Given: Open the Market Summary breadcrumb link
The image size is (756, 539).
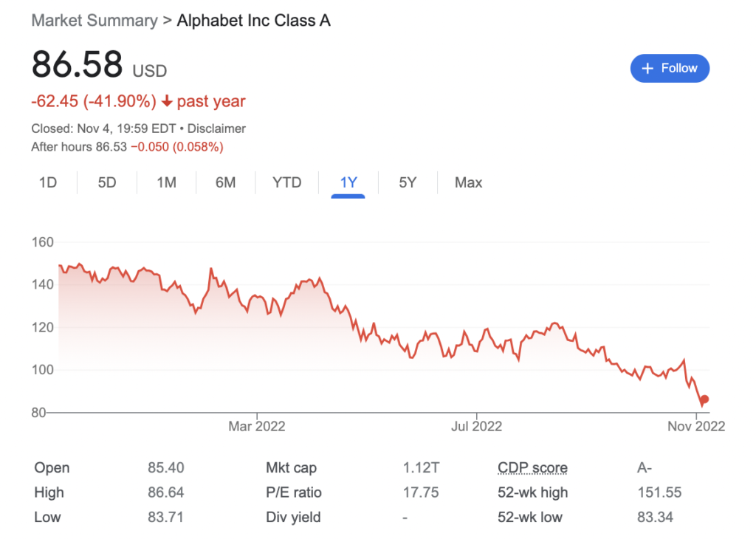Looking at the screenshot, I should coord(94,21).
